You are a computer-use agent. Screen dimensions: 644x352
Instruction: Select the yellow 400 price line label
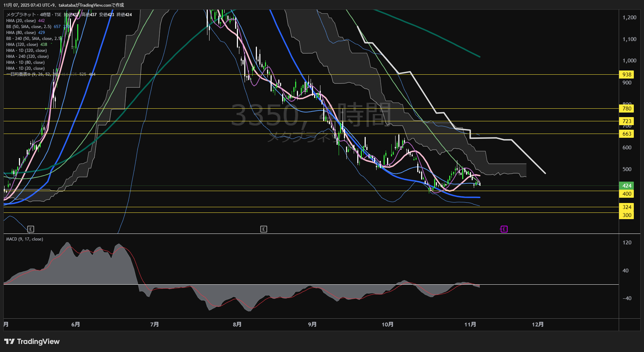pos(626,194)
